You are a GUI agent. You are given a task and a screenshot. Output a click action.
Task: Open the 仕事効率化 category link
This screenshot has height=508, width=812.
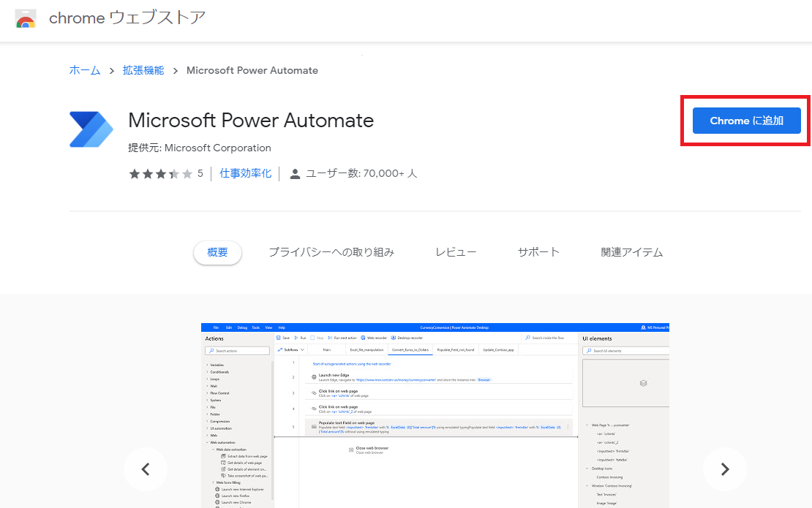click(246, 174)
